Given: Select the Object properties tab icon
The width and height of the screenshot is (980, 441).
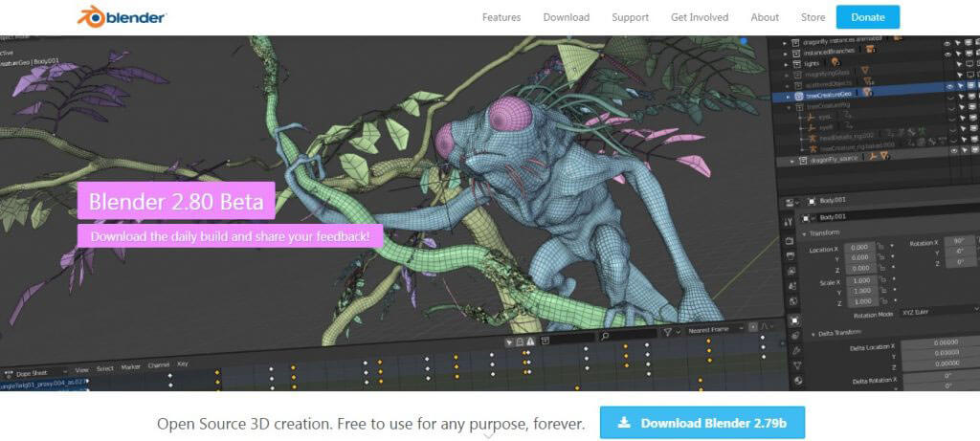Looking at the screenshot, I should [793, 320].
